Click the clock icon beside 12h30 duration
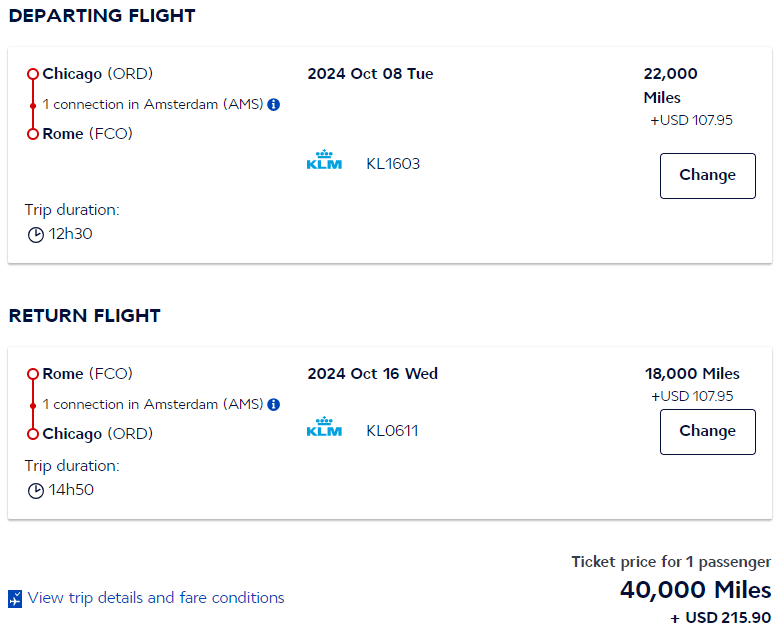Screen dimensions: 783x637 pyautogui.click(x=36, y=235)
